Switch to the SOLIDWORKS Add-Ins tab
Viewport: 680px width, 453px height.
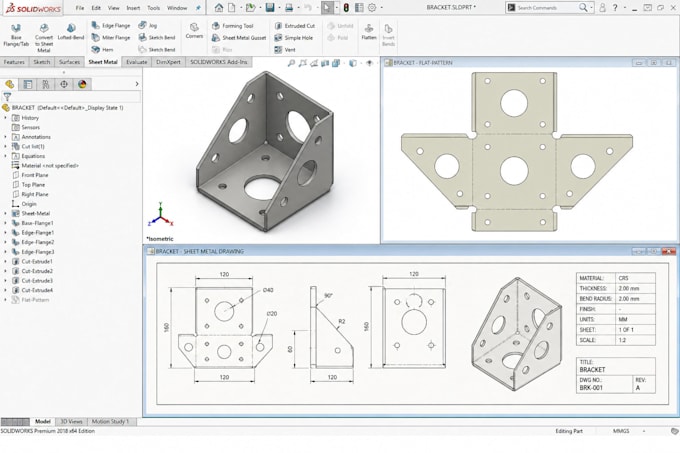tap(219, 62)
